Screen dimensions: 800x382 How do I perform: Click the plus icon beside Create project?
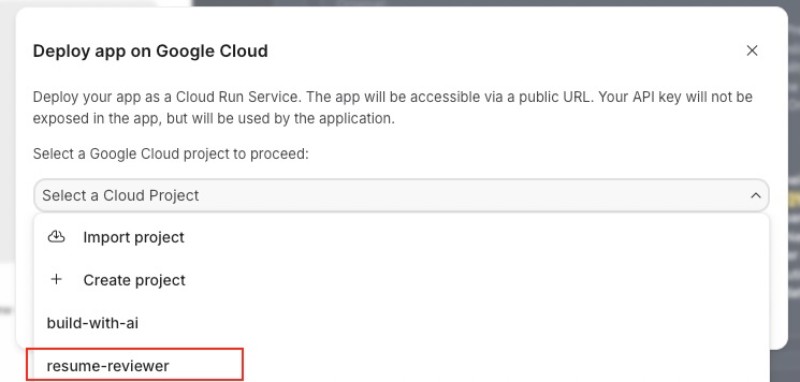[56, 279]
